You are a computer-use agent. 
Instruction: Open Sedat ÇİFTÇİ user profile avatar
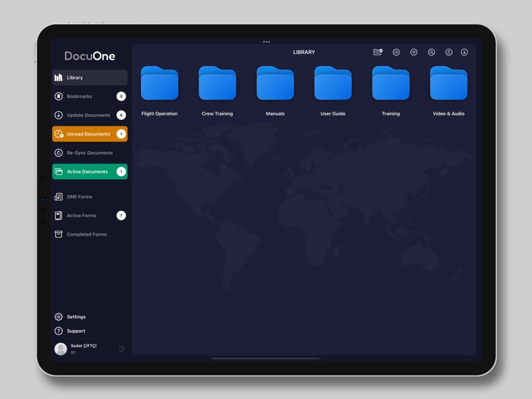point(61,349)
